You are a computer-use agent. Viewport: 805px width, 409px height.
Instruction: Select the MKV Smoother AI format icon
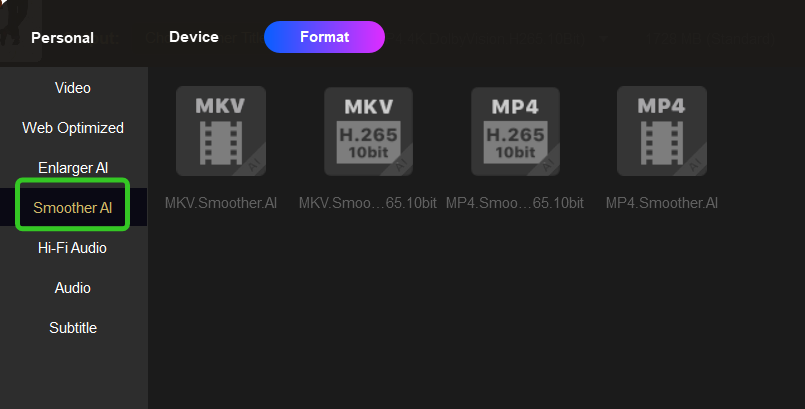[220, 131]
